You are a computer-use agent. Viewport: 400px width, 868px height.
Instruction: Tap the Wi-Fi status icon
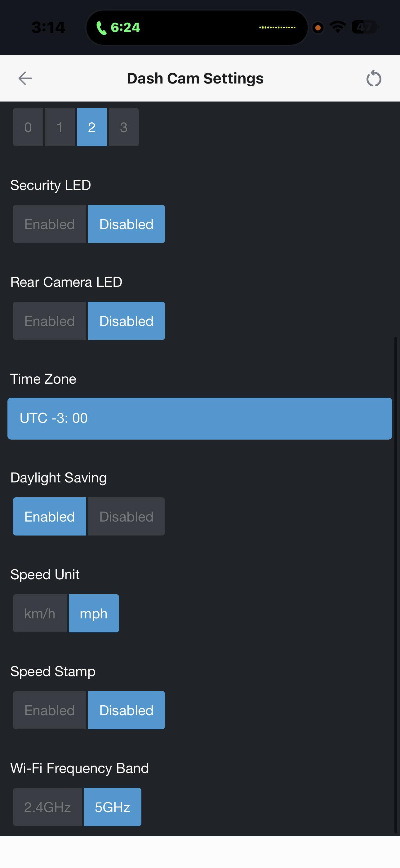pos(338,27)
